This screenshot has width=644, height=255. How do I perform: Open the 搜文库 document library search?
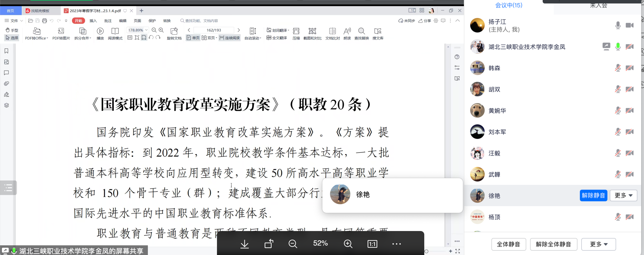click(378, 33)
